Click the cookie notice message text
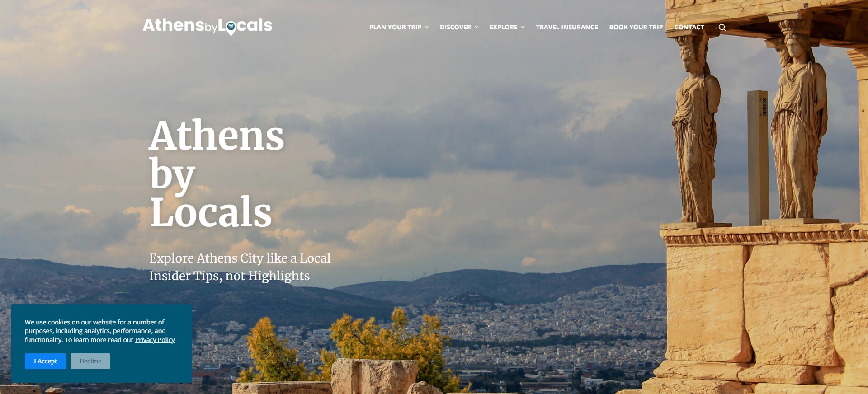The height and width of the screenshot is (394, 868). click(x=99, y=331)
